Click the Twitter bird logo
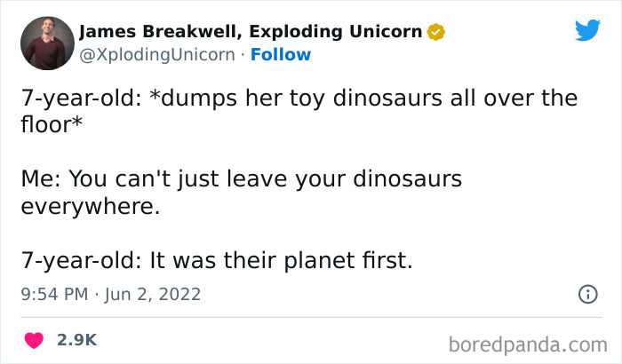 (587, 32)
